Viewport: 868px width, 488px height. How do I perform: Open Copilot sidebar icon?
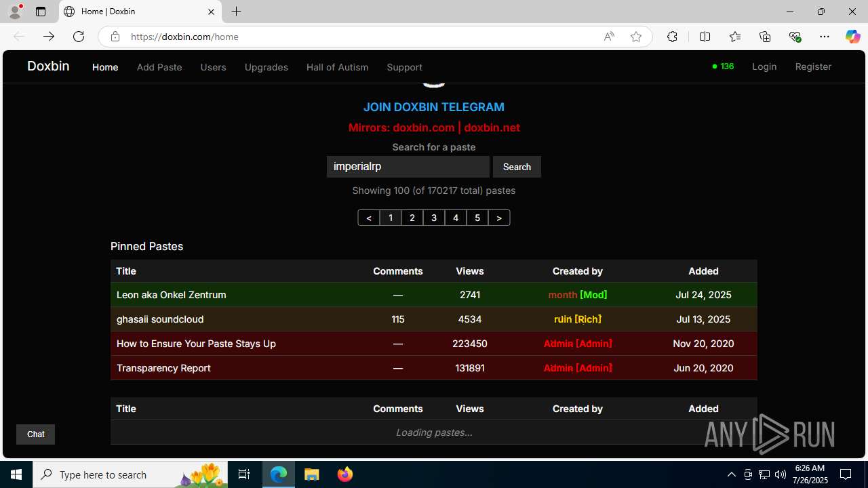coord(852,37)
